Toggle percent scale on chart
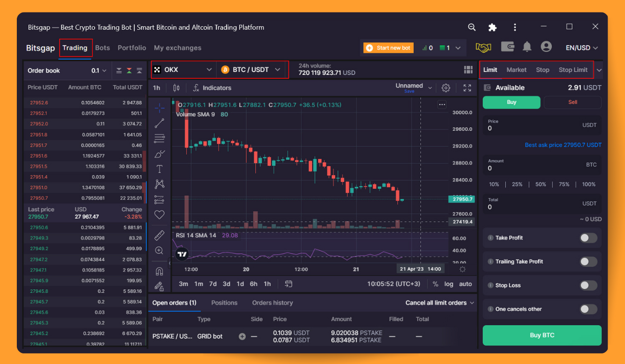625x364 pixels. coord(436,284)
